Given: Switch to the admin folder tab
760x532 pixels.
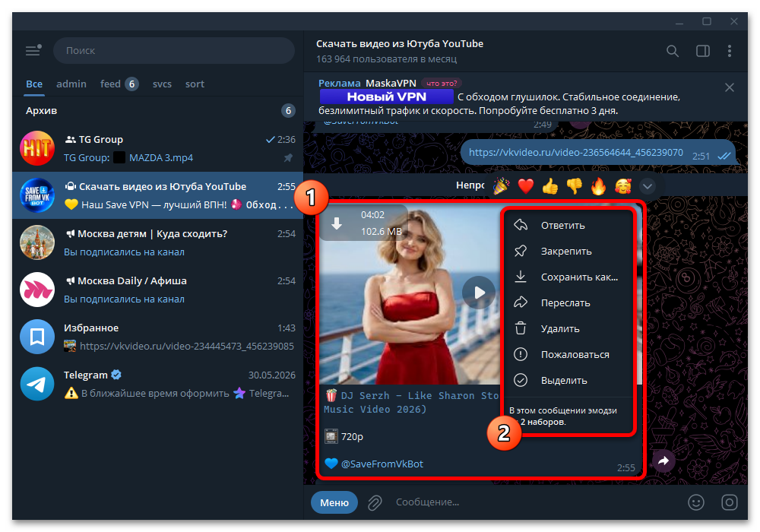Looking at the screenshot, I should point(71,84).
